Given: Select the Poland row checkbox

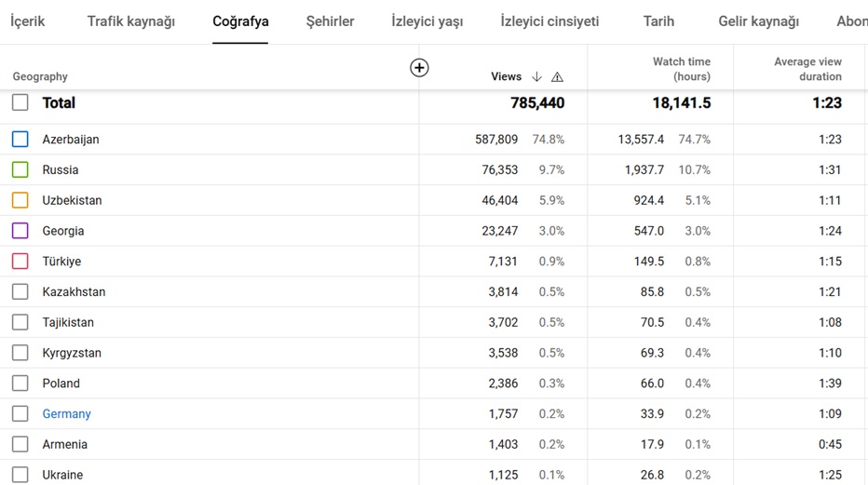Looking at the screenshot, I should (20, 383).
